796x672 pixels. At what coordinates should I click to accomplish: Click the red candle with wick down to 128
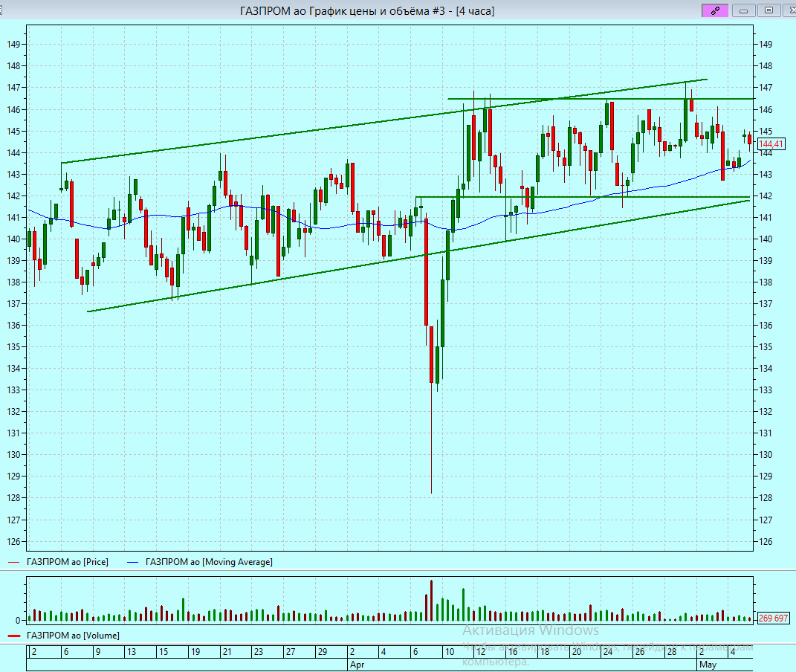(x=432, y=355)
